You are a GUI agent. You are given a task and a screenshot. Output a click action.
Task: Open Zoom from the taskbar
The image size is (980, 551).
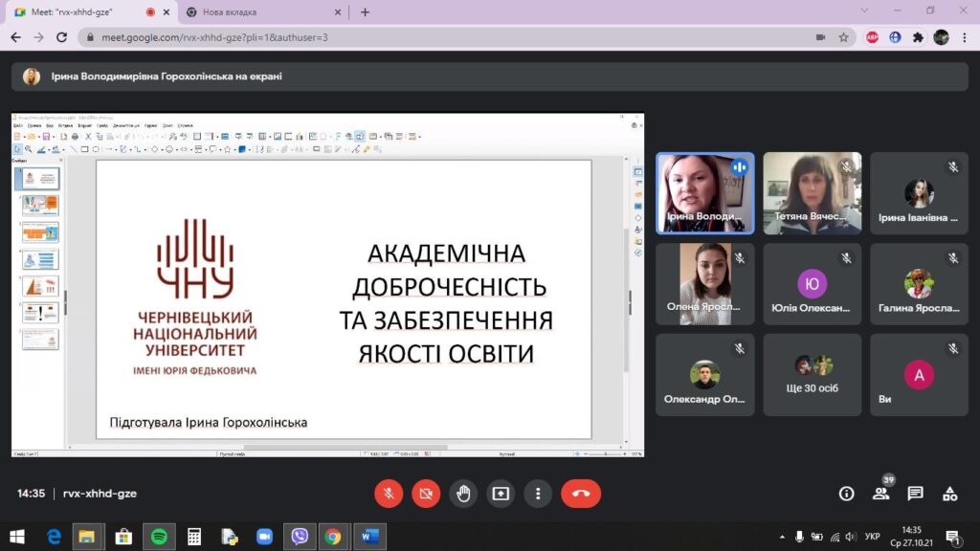tap(264, 537)
